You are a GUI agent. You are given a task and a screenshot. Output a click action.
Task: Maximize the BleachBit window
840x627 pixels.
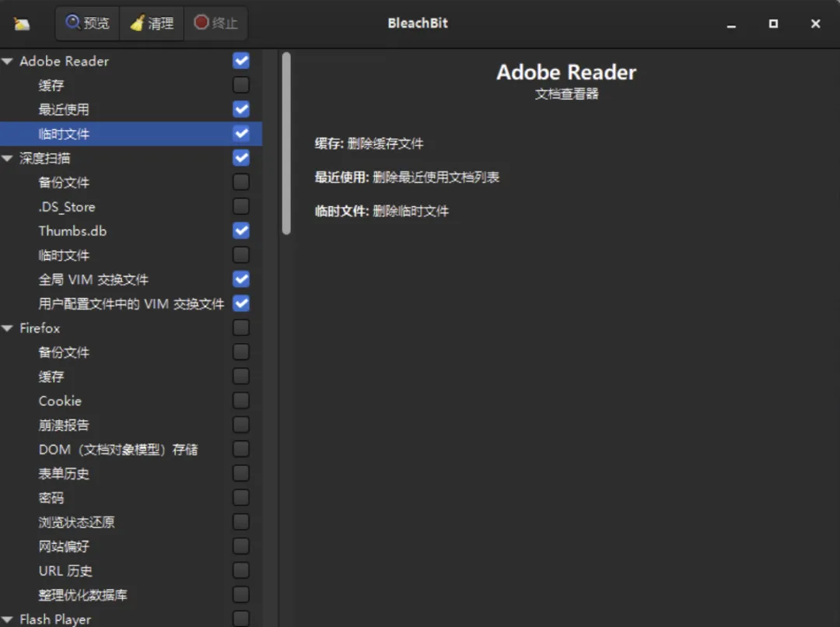click(x=773, y=23)
